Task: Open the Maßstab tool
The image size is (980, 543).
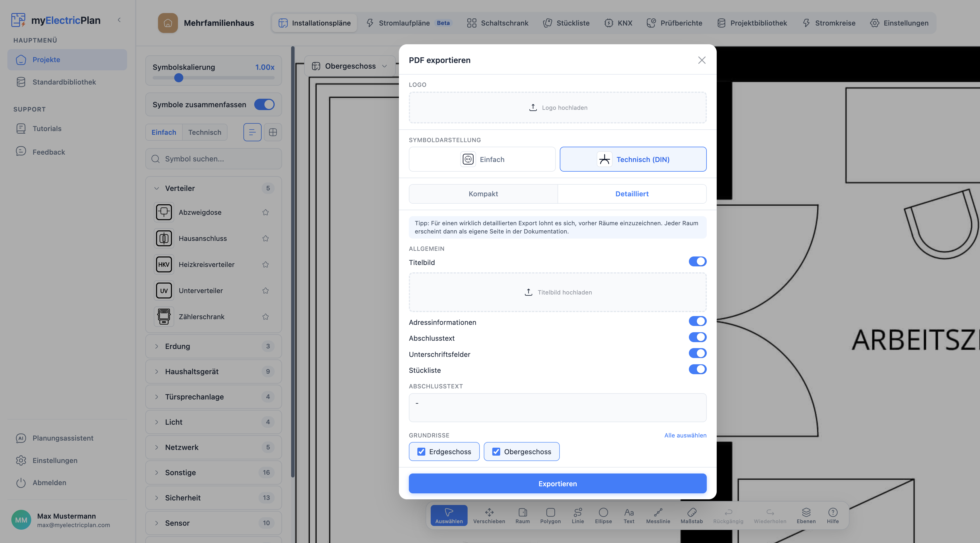Action: click(x=692, y=515)
